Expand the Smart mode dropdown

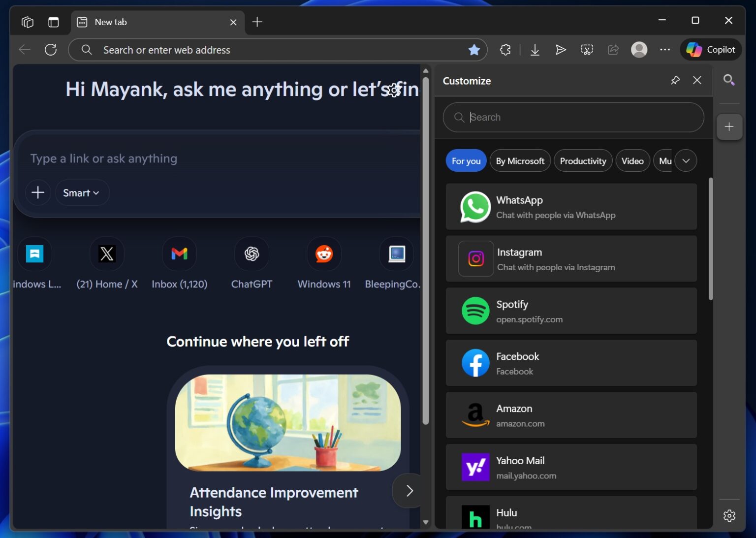(x=82, y=192)
